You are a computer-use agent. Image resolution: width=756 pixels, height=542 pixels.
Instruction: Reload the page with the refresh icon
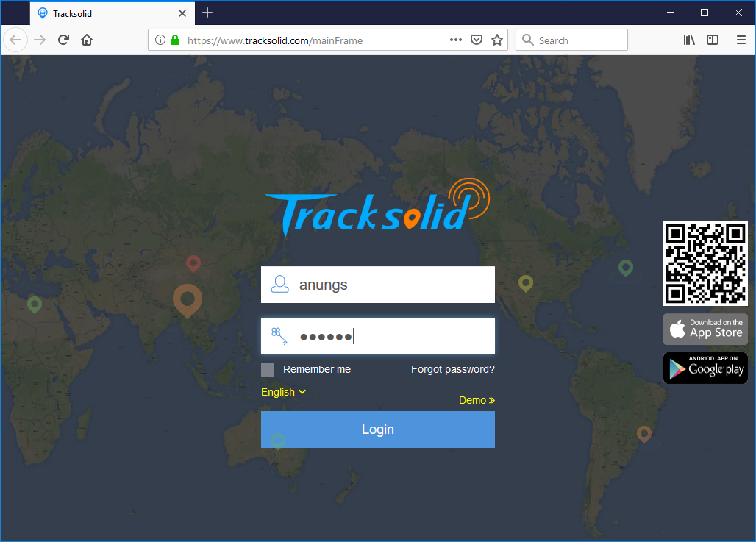[x=64, y=40]
